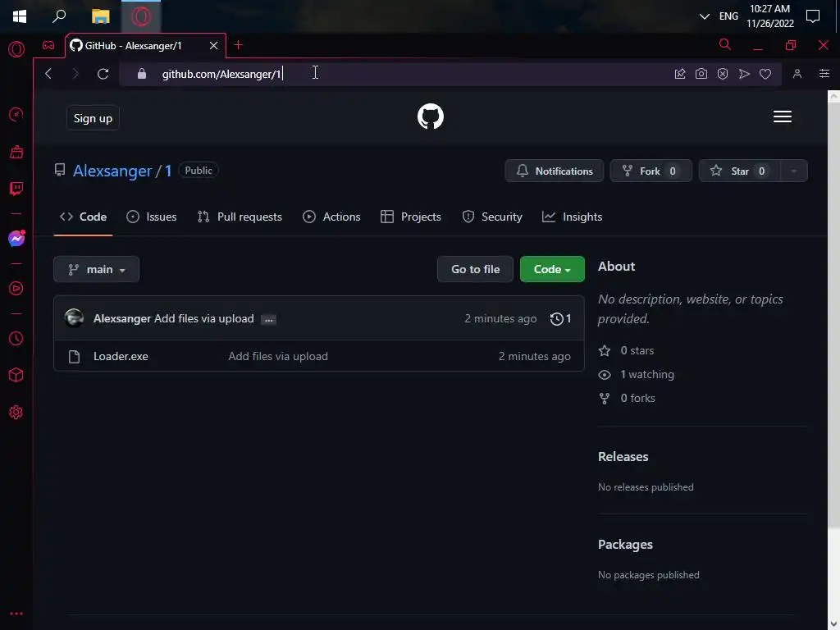Screen dimensions: 840x630
Task: Open the Extensions cube sidebar icon
Action: coord(16,375)
